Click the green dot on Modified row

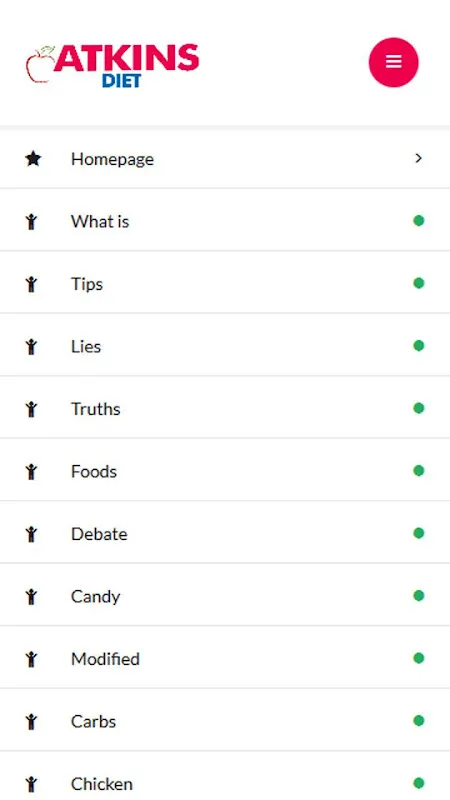pos(419,658)
